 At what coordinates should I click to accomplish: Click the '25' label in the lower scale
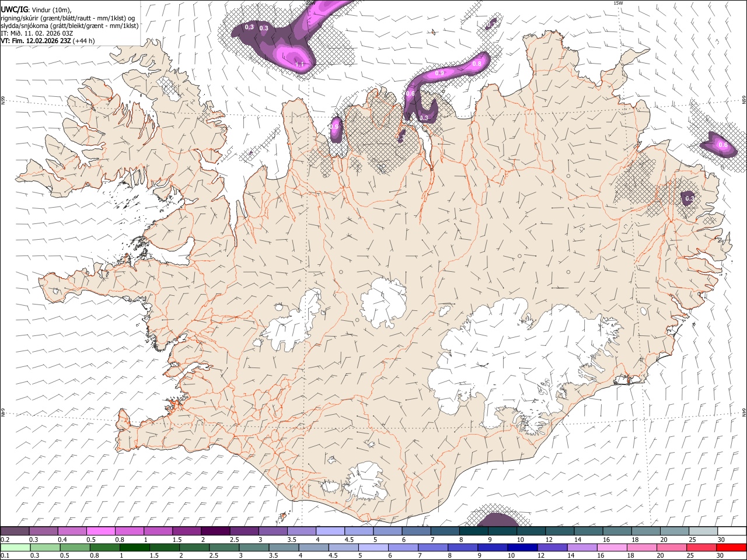pos(692,556)
